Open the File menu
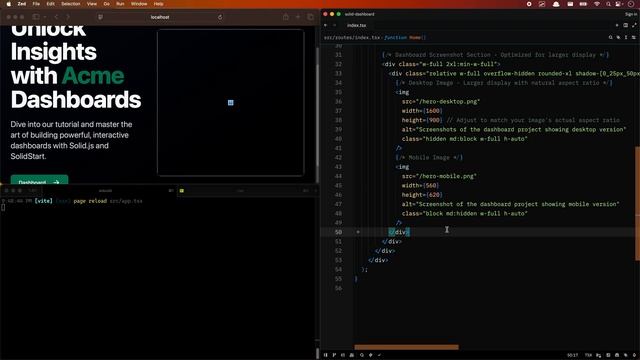Viewport: 640px width, 360px height. coord(36,4)
